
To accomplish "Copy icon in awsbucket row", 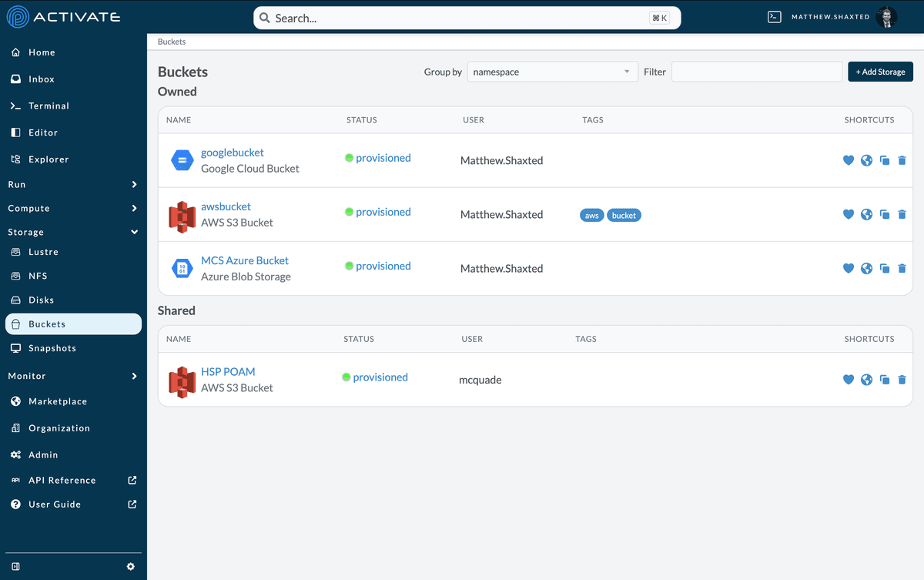I will pos(885,214).
